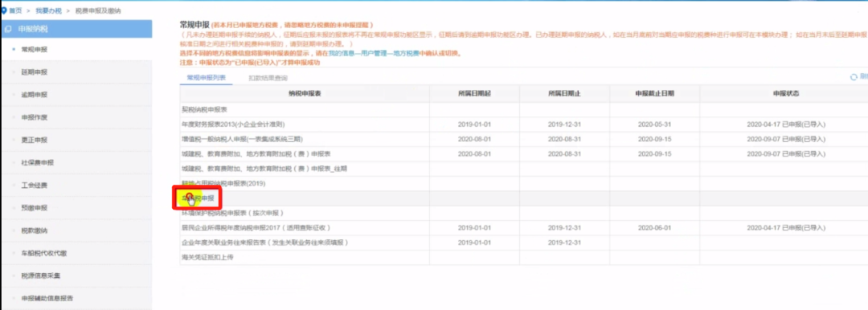The width and height of the screenshot is (868, 310).
Task: Open 预缴申报 sidebar item
Action: (35, 208)
